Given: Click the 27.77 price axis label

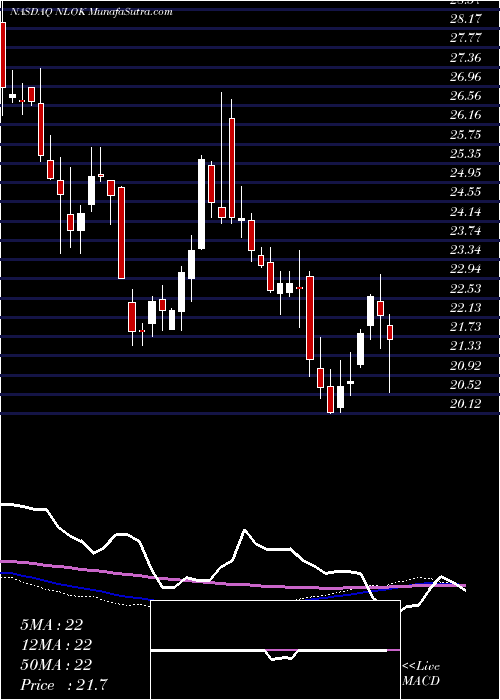Looking at the screenshot, I should click(466, 38).
